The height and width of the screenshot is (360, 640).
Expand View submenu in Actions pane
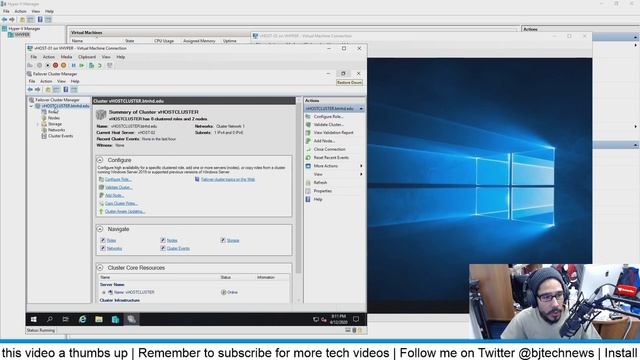[361, 174]
